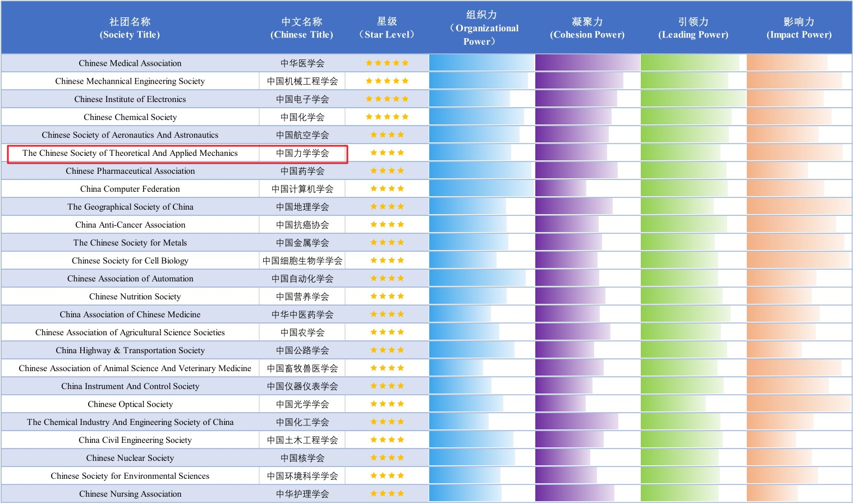Select Chinese Institute of Electronics cell
Viewport: 854px width, 504px height.
point(130,99)
